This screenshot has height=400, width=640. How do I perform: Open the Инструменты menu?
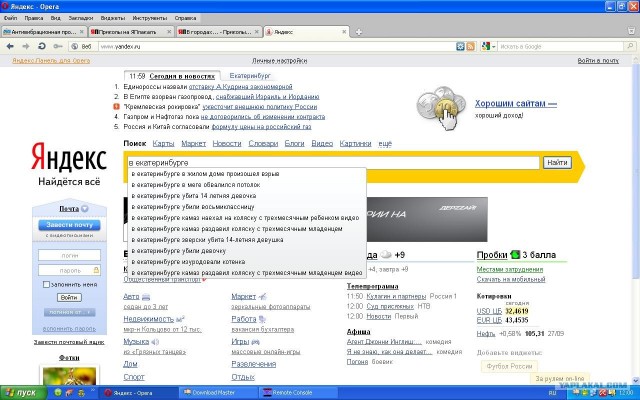coord(150,18)
